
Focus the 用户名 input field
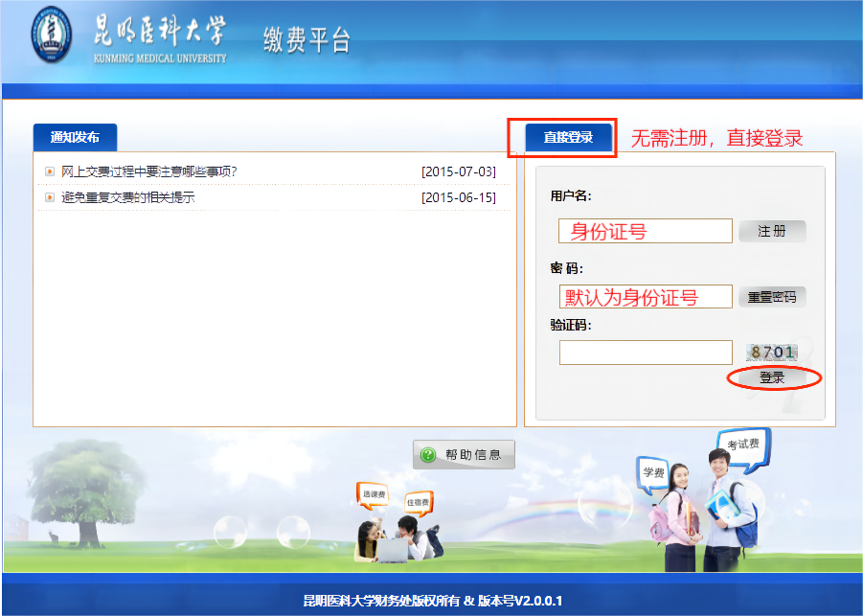click(645, 231)
